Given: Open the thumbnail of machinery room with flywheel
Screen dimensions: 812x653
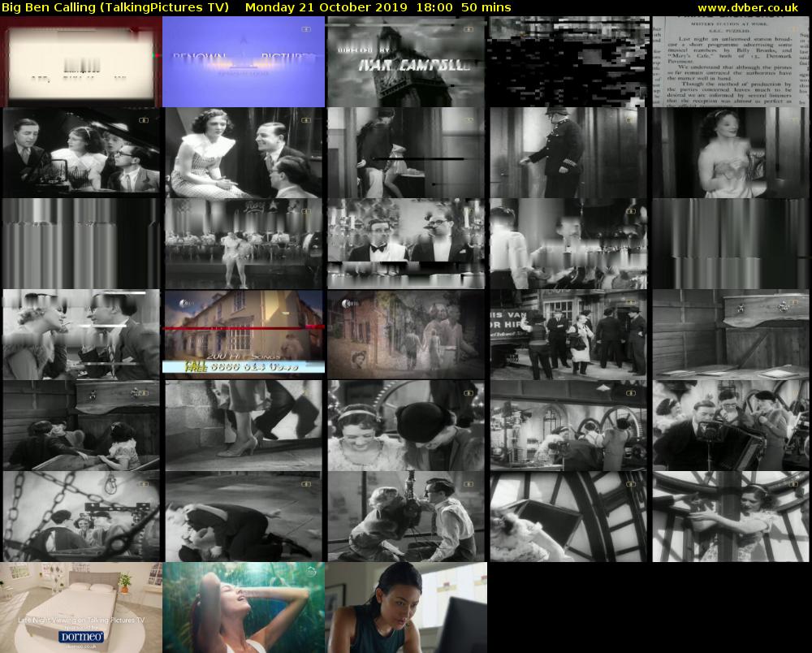Looking at the screenshot, I should 568,426.
